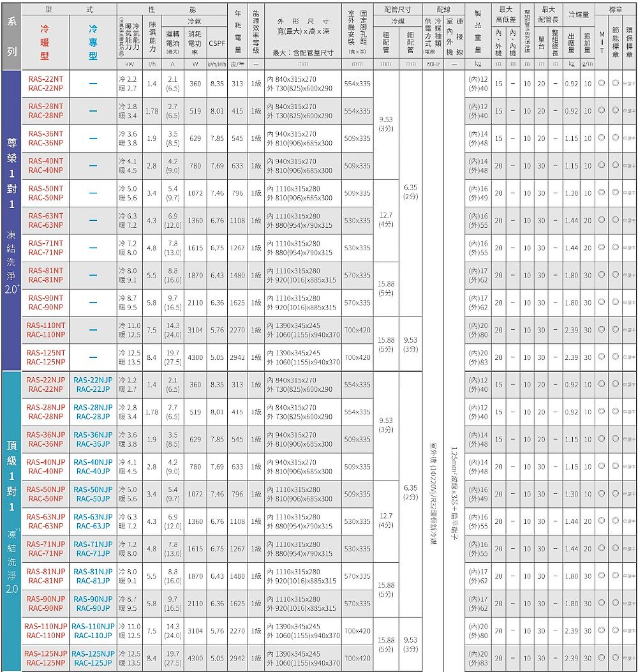Click the vertical R32環保新冷媒 text

click(x=433, y=494)
